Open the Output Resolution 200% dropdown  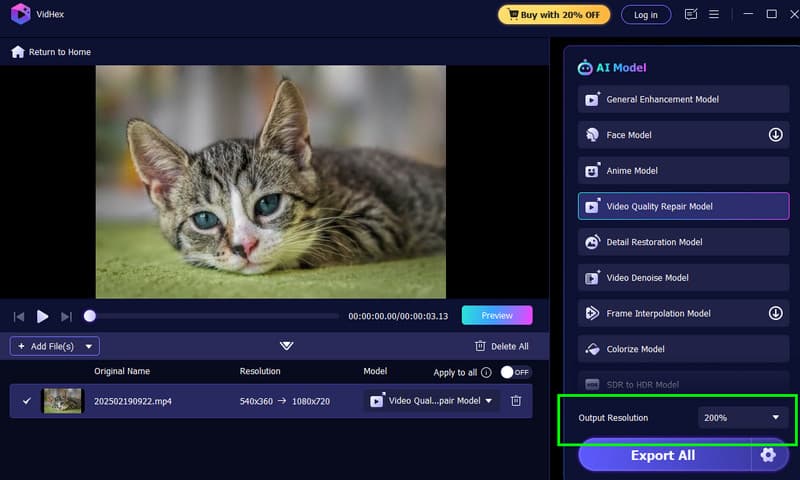pos(743,417)
